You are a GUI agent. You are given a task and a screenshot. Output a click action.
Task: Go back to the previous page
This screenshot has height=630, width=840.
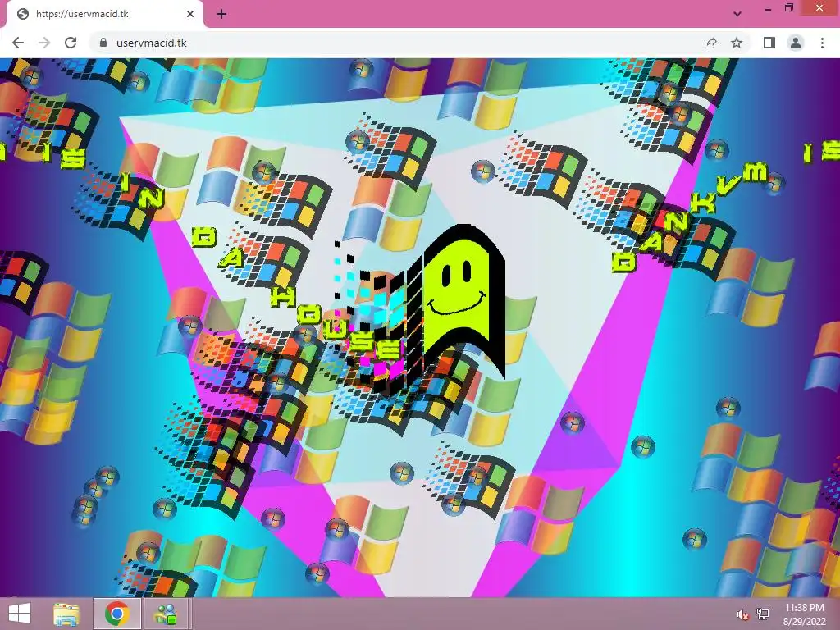18,43
